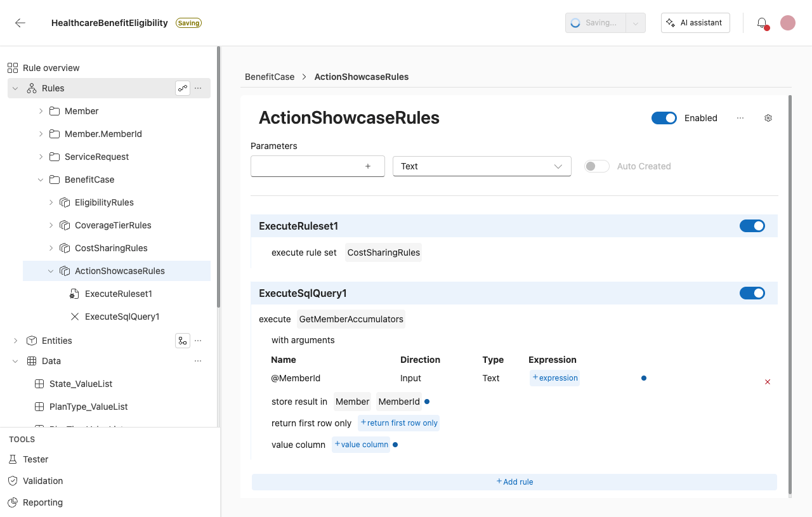Disable the ExecuteRuleset1 rule switch
This screenshot has height=517, width=812.
click(752, 226)
